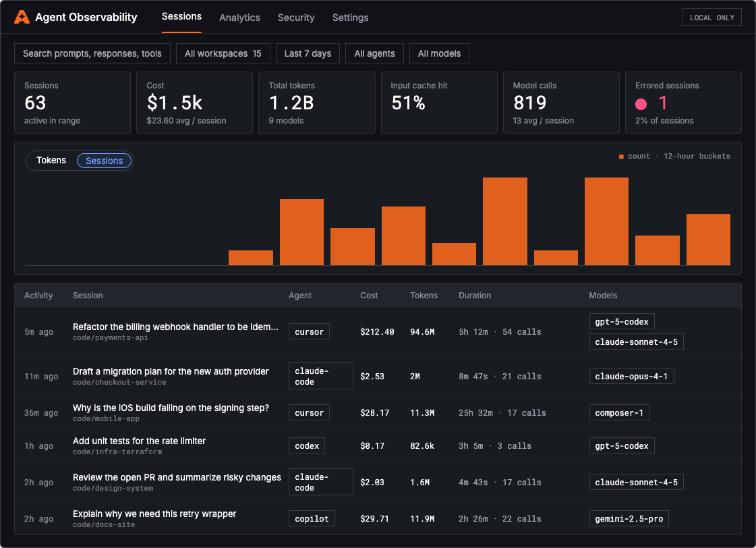
Task: Open the Sessions tab
Action: (x=182, y=16)
